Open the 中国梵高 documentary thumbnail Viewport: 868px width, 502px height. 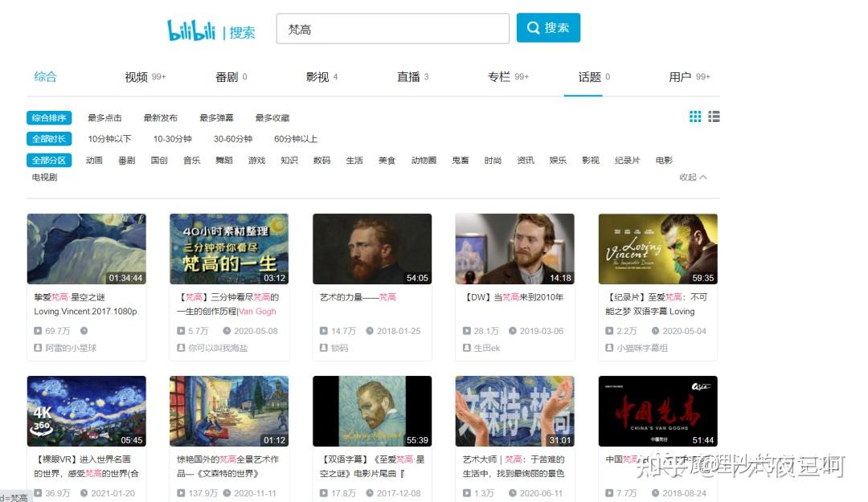click(657, 410)
